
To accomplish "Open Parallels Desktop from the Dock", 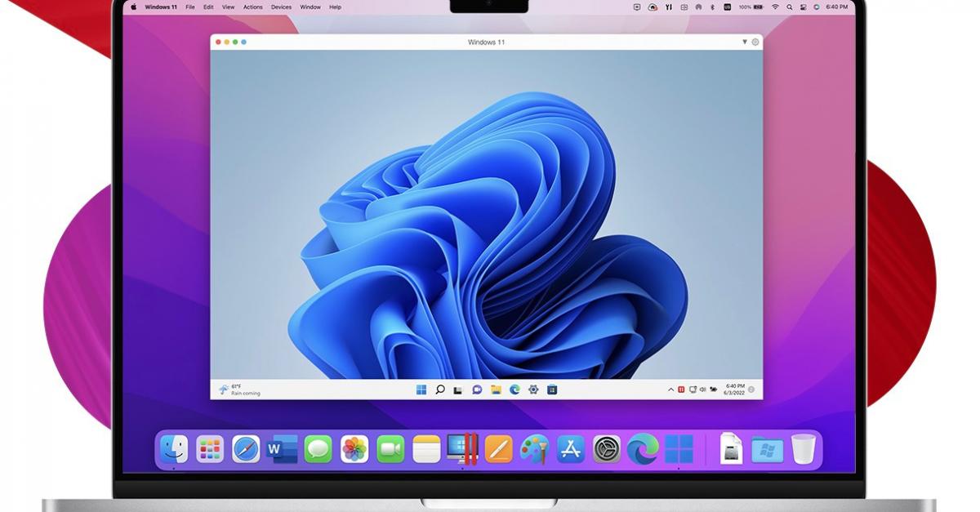I will click(x=462, y=448).
